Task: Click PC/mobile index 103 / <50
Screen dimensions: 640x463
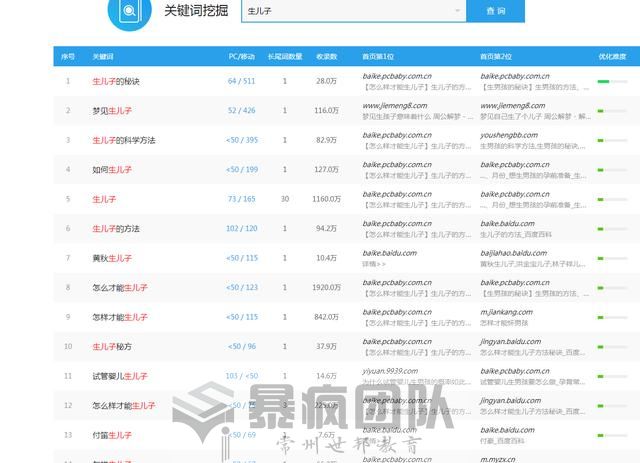Action: pyautogui.click(x=242, y=376)
